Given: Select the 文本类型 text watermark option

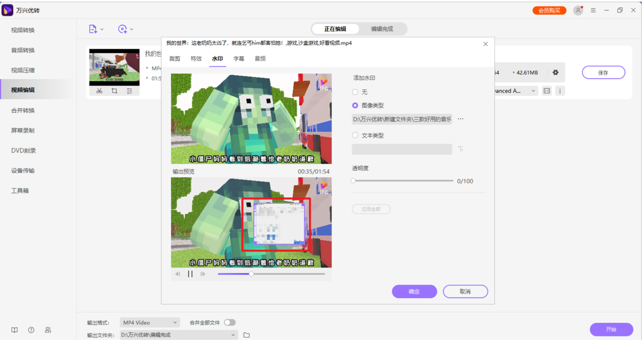Looking at the screenshot, I should (x=355, y=136).
